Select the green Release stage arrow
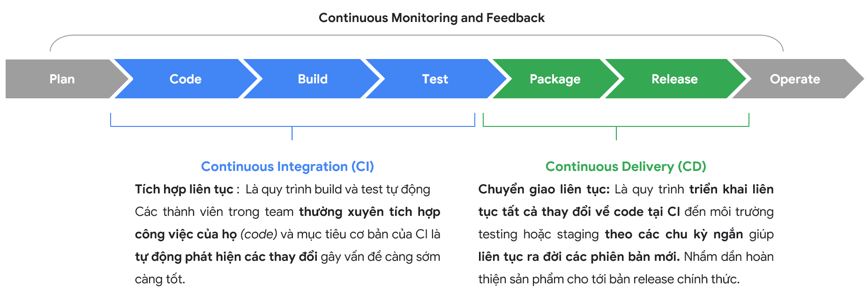The image size is (868, 295). pyautogui.click(x=674, y=79)
